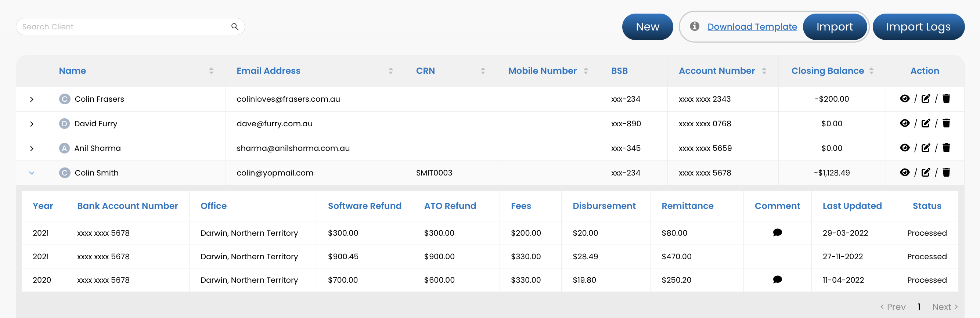Expand Anil Sharma row
The width and height of the screenshot is (980, 318).
click(32, 149)
